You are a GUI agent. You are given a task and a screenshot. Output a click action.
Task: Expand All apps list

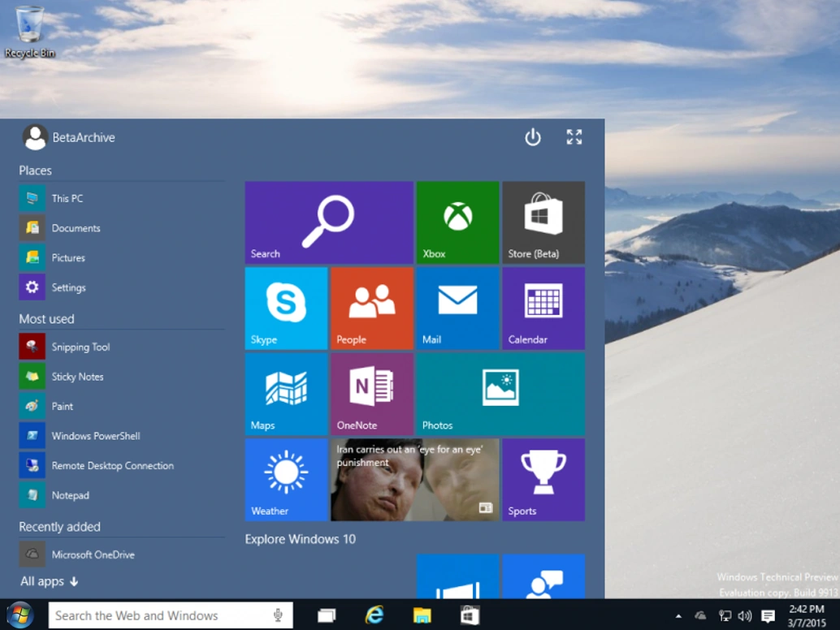point(50,581)
